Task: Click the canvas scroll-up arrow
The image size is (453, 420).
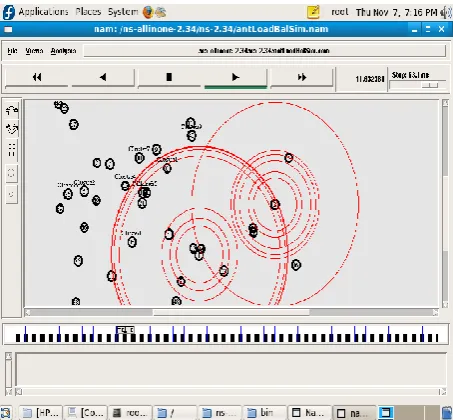Action: (445, 103)
